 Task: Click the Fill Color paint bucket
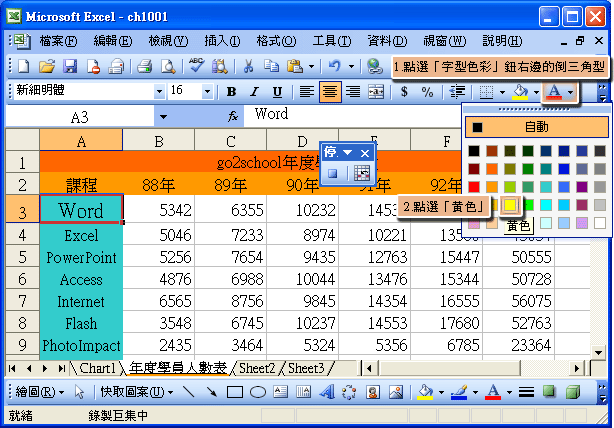click(x=520, y=92)
